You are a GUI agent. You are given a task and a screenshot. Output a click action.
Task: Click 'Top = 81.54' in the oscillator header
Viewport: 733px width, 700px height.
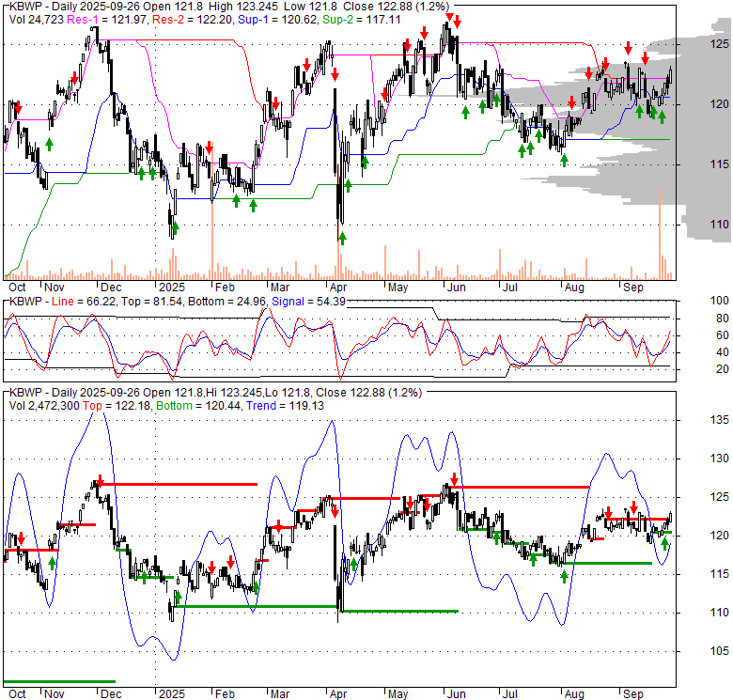click(152, 302)
